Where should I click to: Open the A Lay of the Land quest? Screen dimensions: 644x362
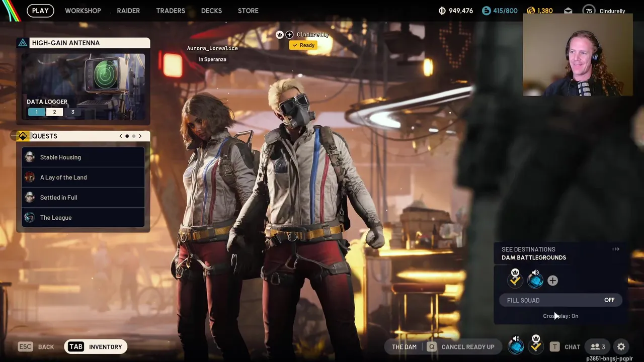click(84, 177)
